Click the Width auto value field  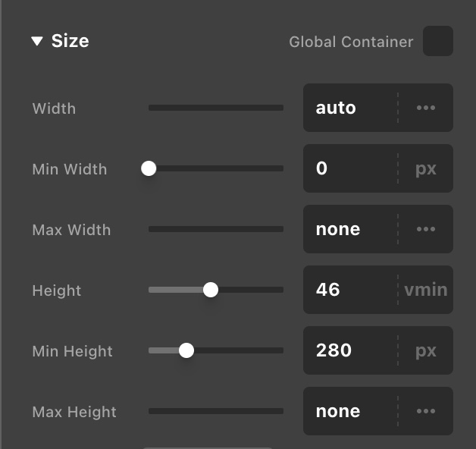point(350,108)
